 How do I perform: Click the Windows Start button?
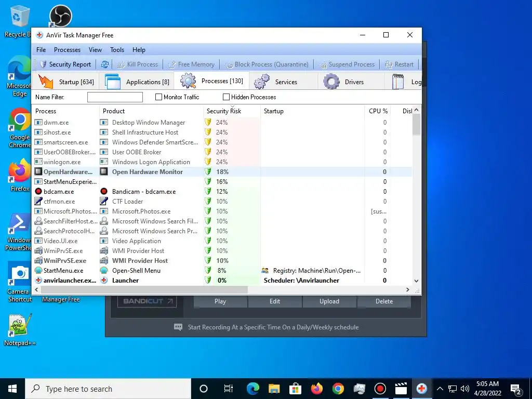(12, 389)
